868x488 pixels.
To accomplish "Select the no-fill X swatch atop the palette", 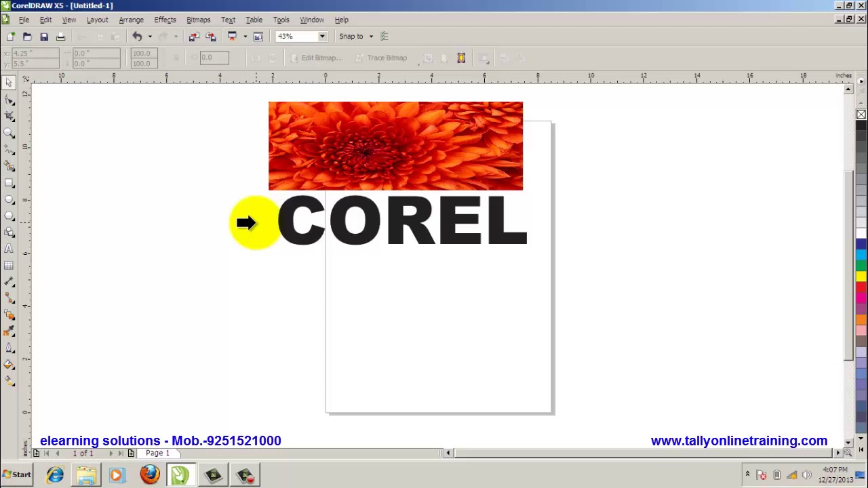I will (861, 114).
